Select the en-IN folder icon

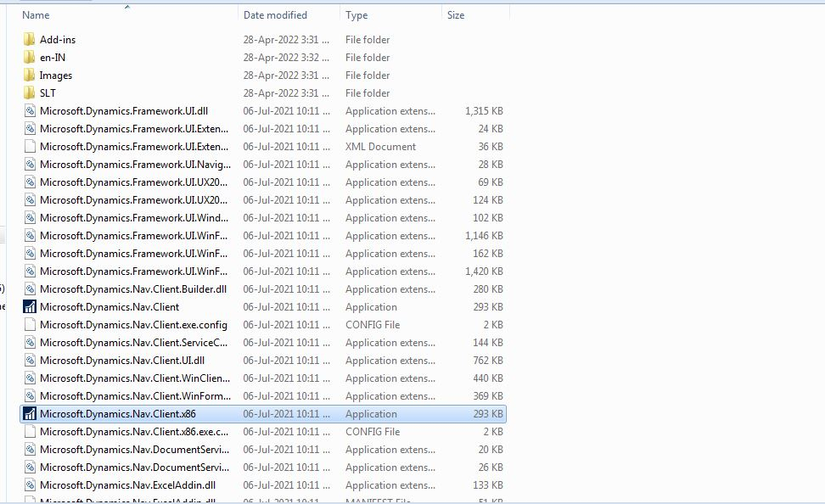30,58
